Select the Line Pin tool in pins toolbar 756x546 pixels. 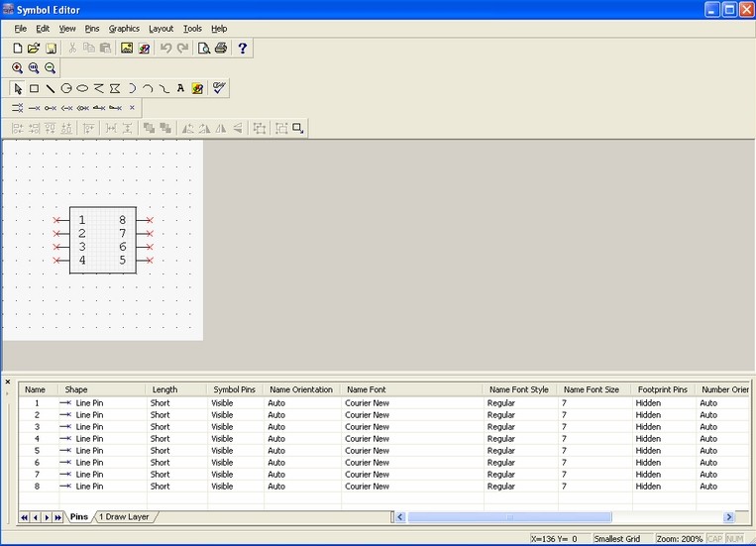pyautogui.click(x=35, y=108)
